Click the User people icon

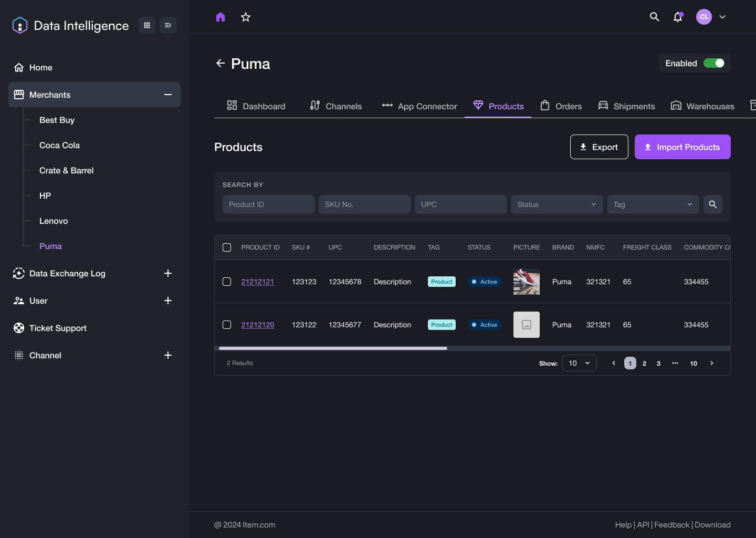click(x=19, y=301)
